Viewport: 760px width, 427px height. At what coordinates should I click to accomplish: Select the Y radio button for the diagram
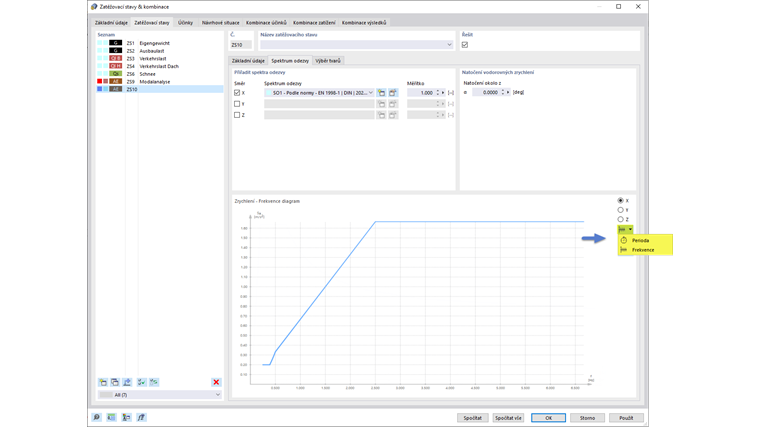pos(620,210)
